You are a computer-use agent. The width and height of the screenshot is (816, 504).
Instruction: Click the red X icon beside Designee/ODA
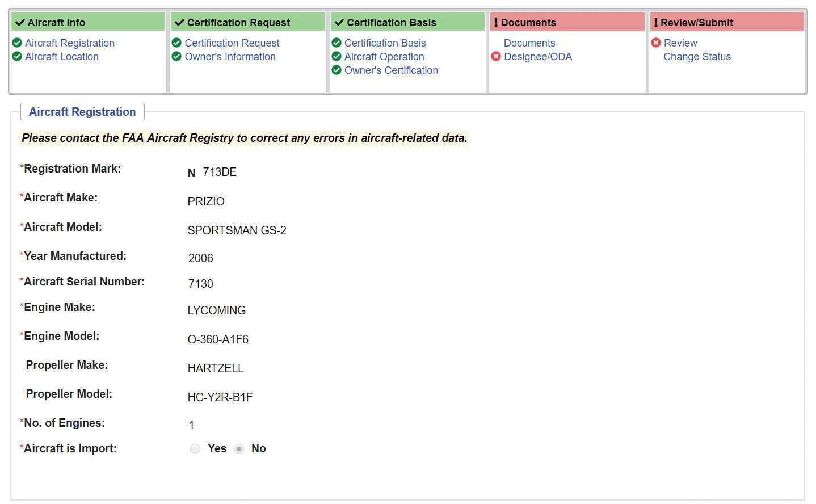(x=496, y=56)
